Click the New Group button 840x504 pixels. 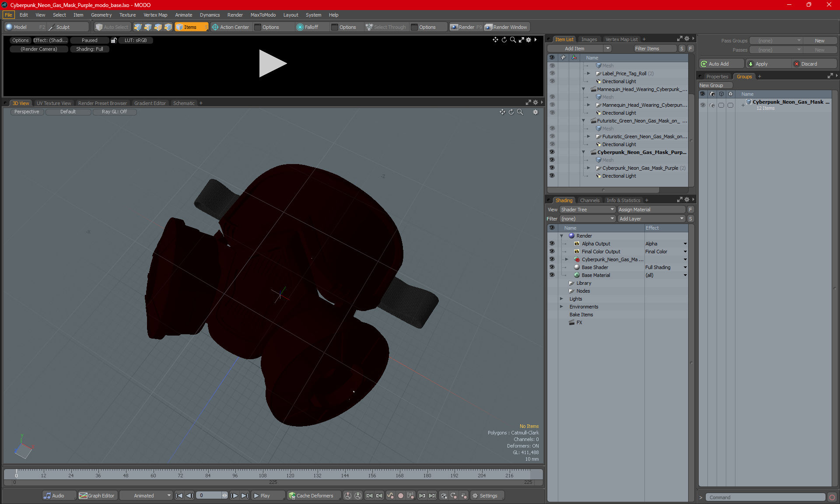click(715, 85)
